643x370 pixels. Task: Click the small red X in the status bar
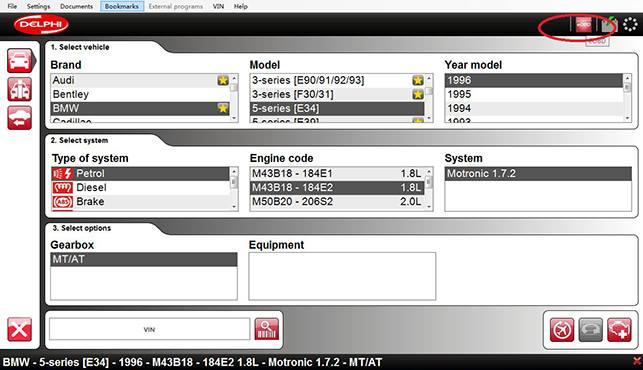[x=637, y=361]
